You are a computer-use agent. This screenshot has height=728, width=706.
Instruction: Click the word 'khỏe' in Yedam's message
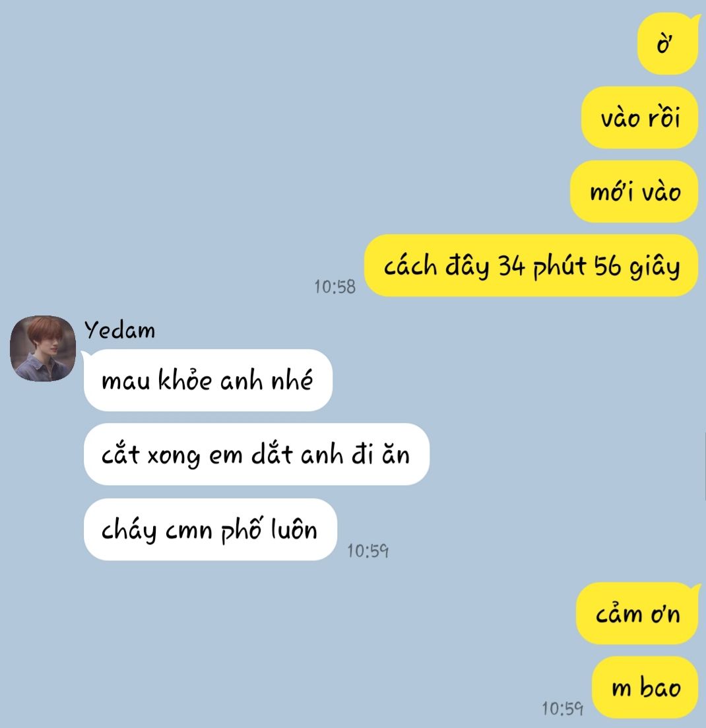coord(185,380)
